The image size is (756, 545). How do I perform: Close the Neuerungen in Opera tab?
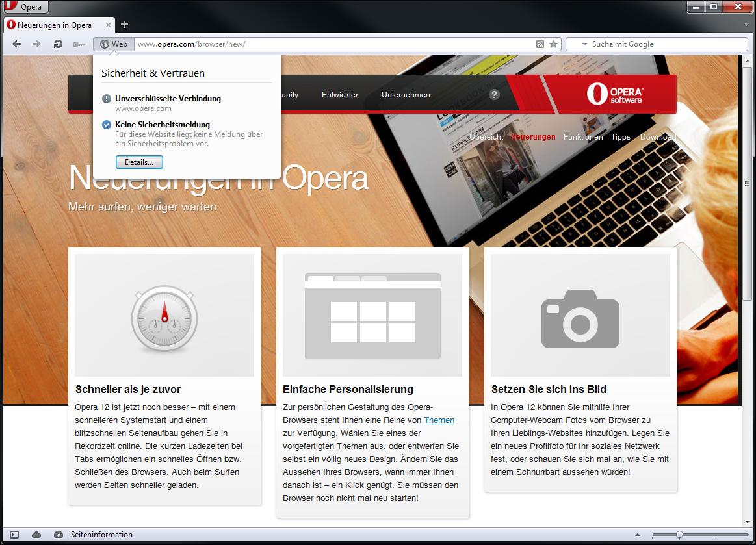click(108, 25)
